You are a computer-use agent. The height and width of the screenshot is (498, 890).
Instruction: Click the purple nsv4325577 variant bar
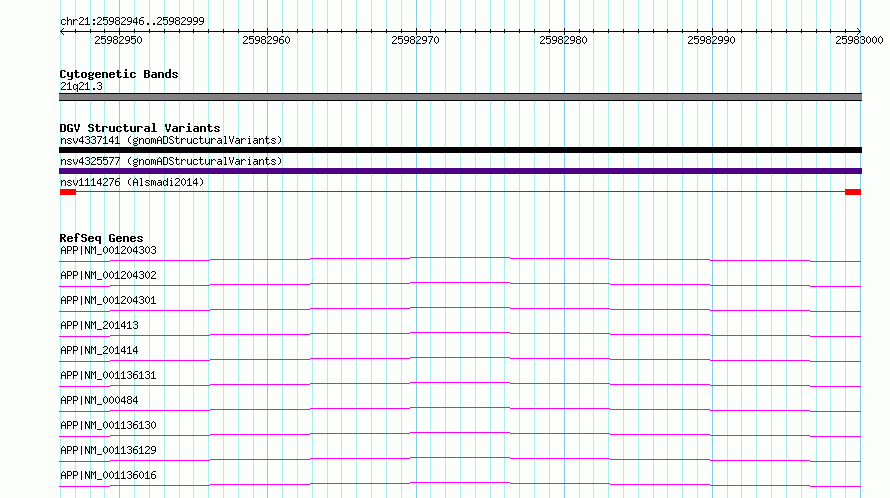(x=460, y=171)
